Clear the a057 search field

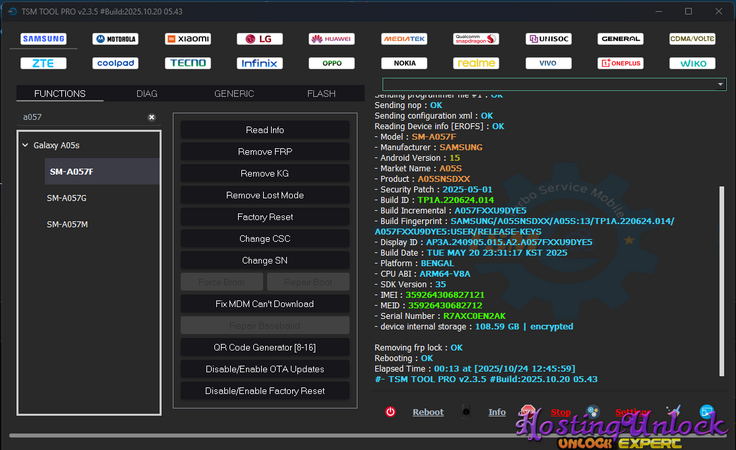click(151, 117)
